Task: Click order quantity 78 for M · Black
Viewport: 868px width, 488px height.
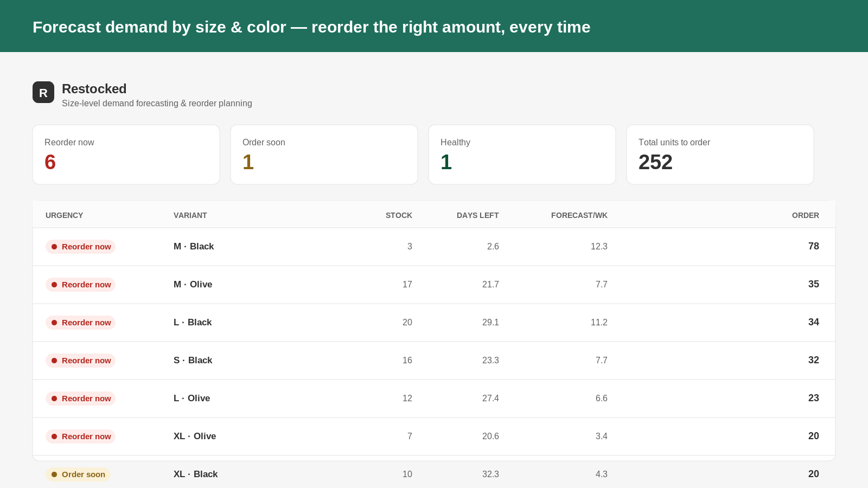Action: click(813, 246)
